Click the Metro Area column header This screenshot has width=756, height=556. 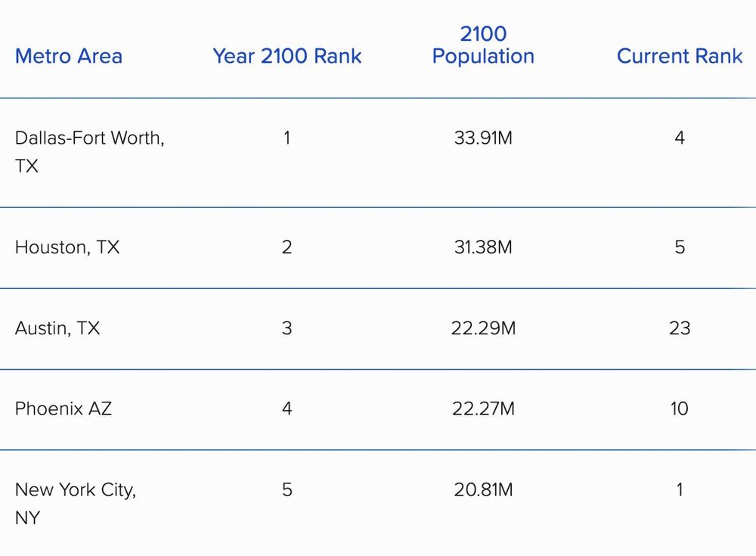tap(69, 56)
